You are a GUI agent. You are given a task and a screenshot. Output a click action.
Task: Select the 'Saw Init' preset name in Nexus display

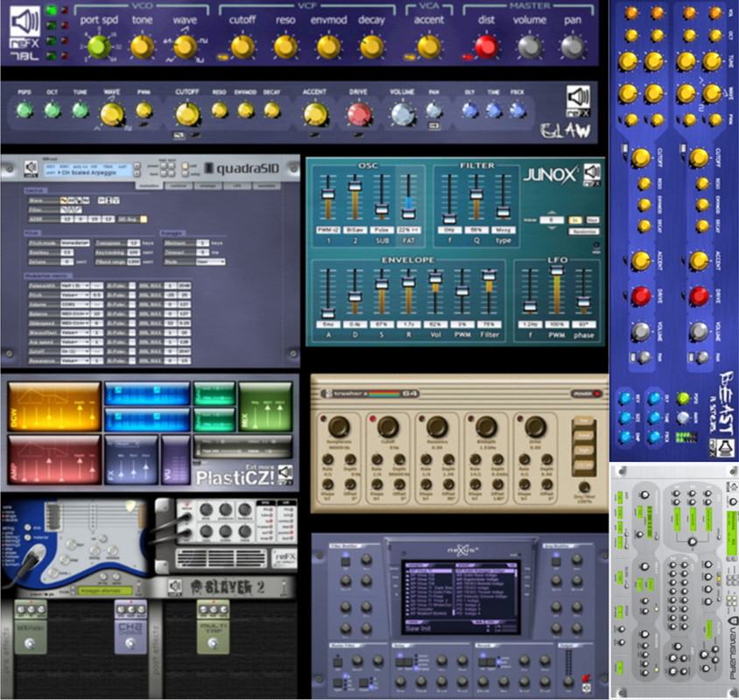[x=418, y=628]
